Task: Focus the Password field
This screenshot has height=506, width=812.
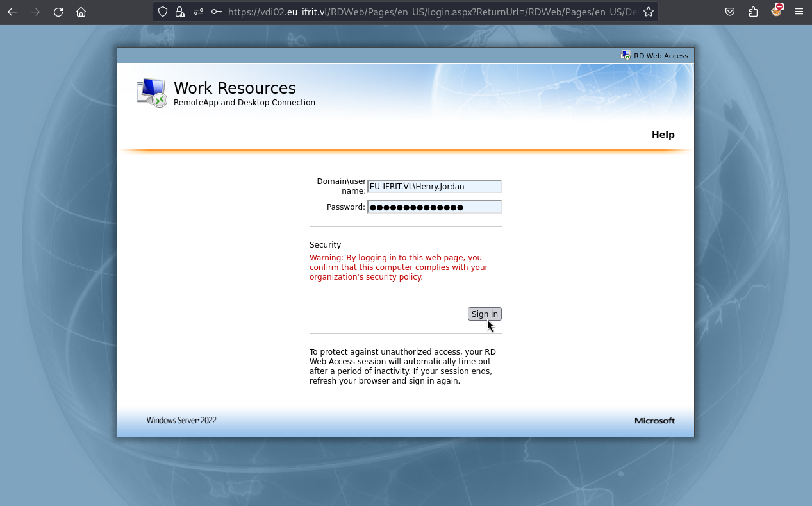Action: (x=435, y=207)
